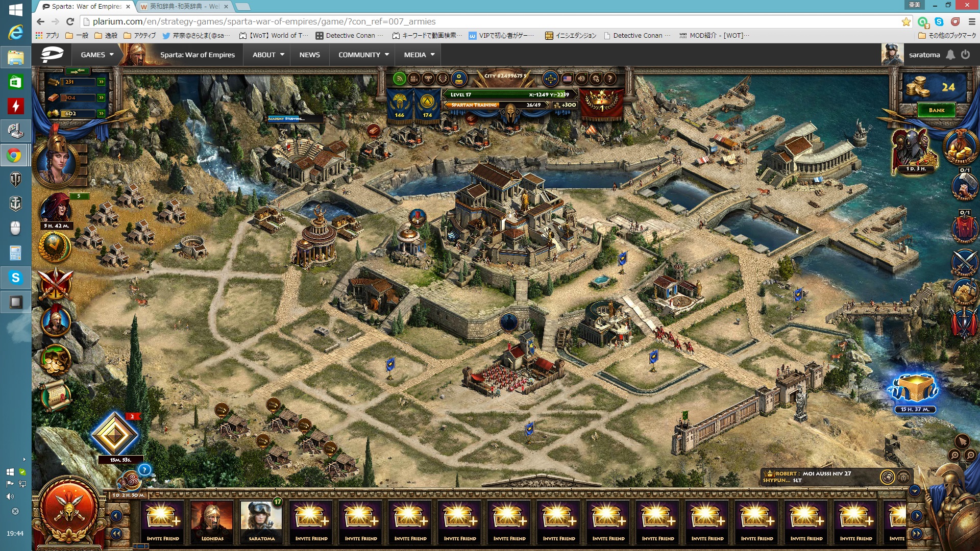This screenshot has height=551, width=980.
Task: Select Leonidas friend portrait thumbnail
Action: pyautogui.click(x=212, y=520)
